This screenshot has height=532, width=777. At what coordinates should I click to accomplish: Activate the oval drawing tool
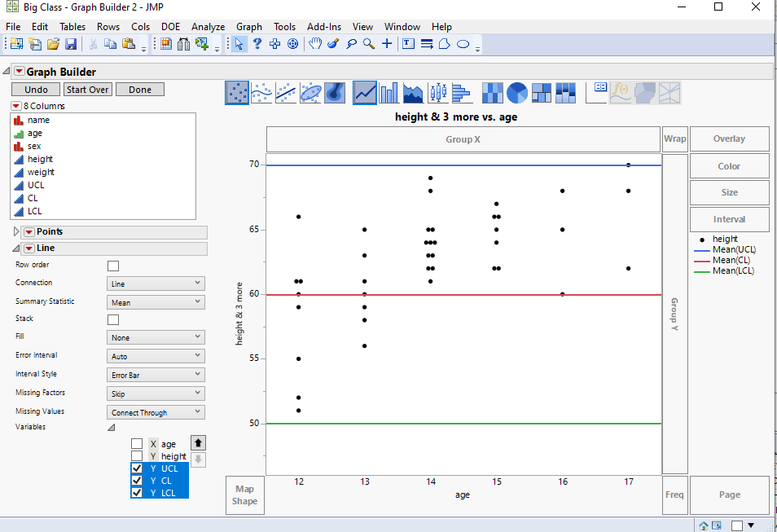463,44
